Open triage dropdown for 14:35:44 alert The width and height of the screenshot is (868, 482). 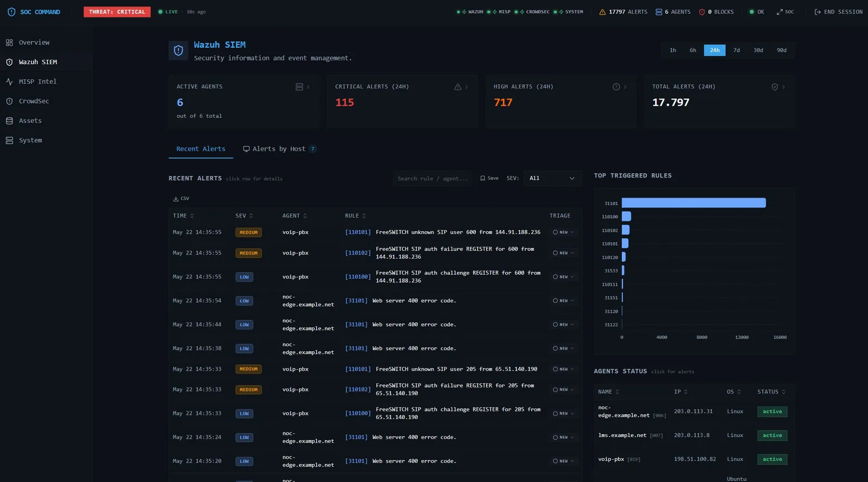[x=563, y=325]
